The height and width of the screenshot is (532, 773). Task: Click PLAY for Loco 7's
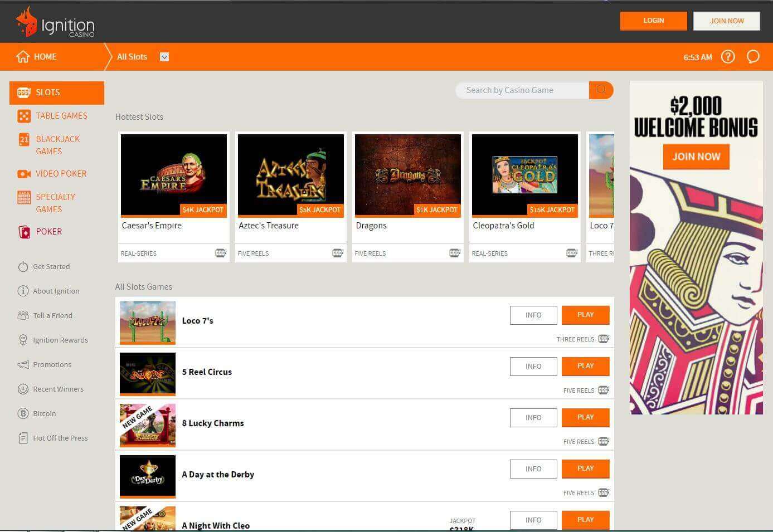point(586,315)
